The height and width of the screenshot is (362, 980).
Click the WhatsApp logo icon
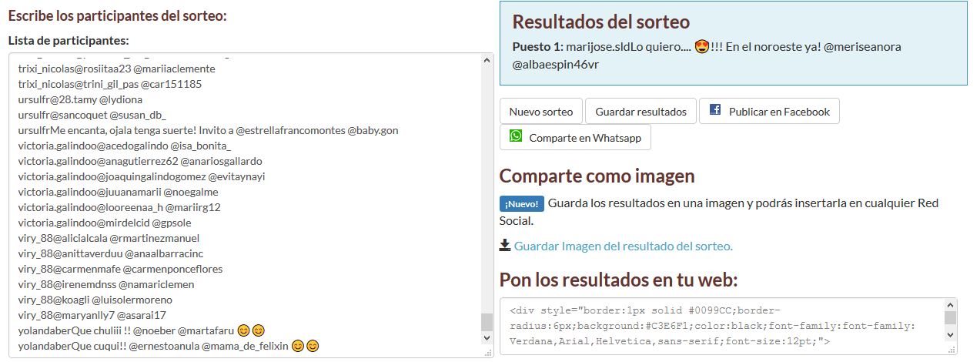515,136
